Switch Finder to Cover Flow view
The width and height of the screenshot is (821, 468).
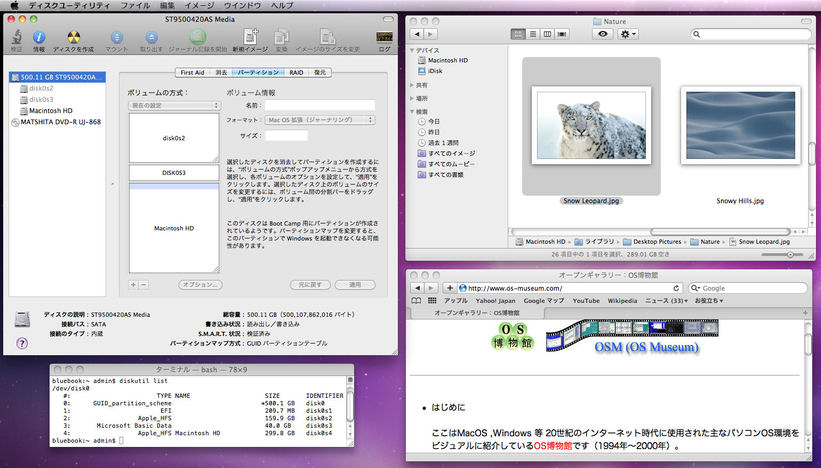562,34
